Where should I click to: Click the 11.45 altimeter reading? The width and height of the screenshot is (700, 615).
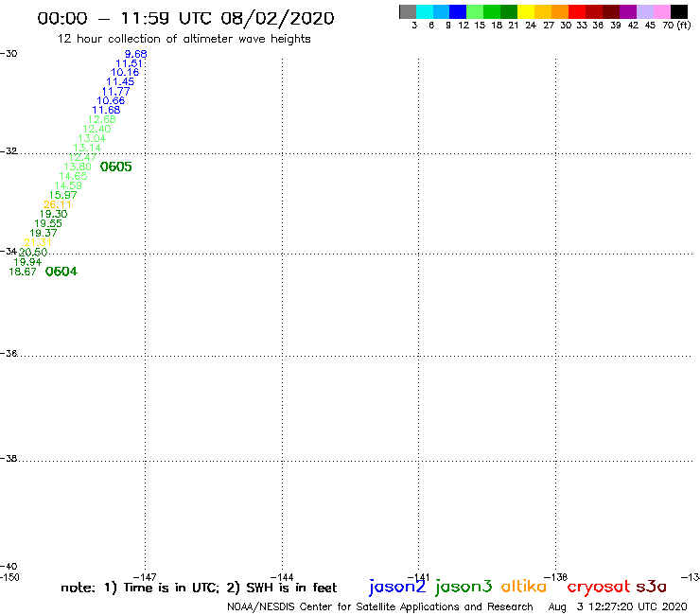click(120, 81)
